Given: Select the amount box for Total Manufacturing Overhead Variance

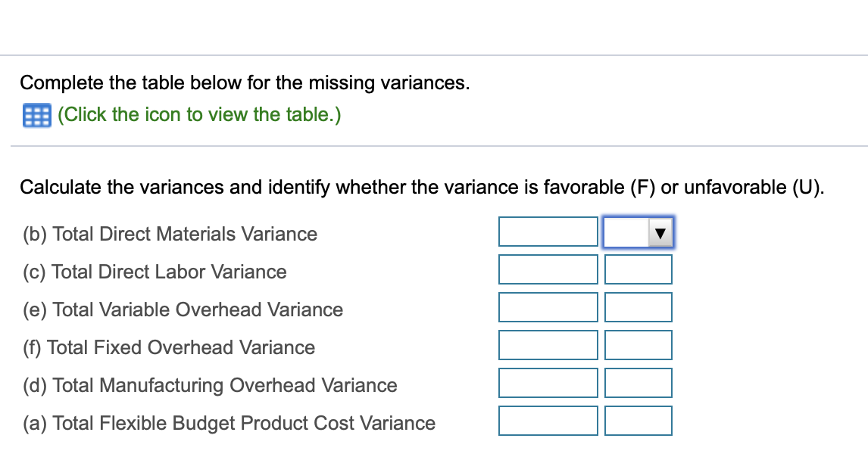Looking at the screenshot, I should point(548,382).
